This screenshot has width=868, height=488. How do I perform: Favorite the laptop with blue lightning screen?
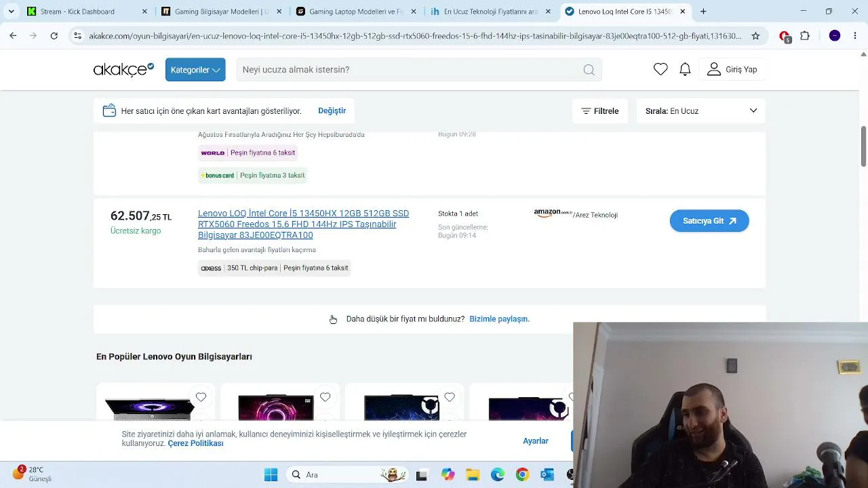(x=450, y=397)
